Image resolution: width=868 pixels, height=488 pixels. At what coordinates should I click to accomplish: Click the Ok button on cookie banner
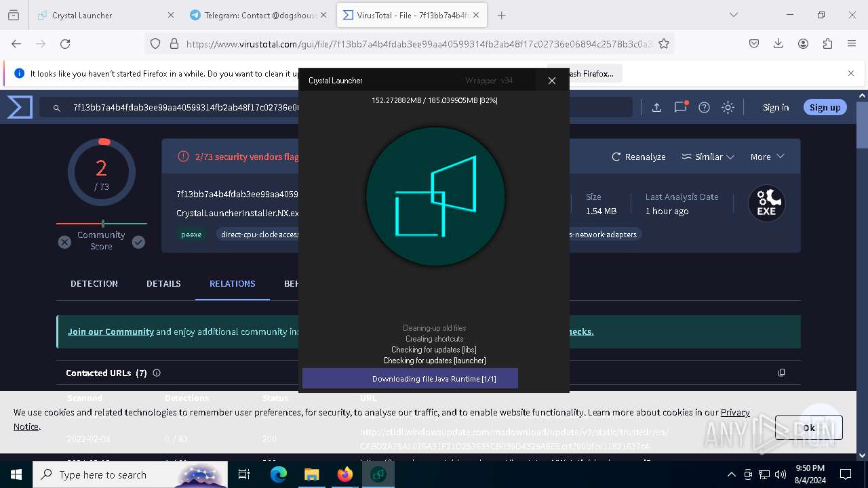click(x=809, y=428)
